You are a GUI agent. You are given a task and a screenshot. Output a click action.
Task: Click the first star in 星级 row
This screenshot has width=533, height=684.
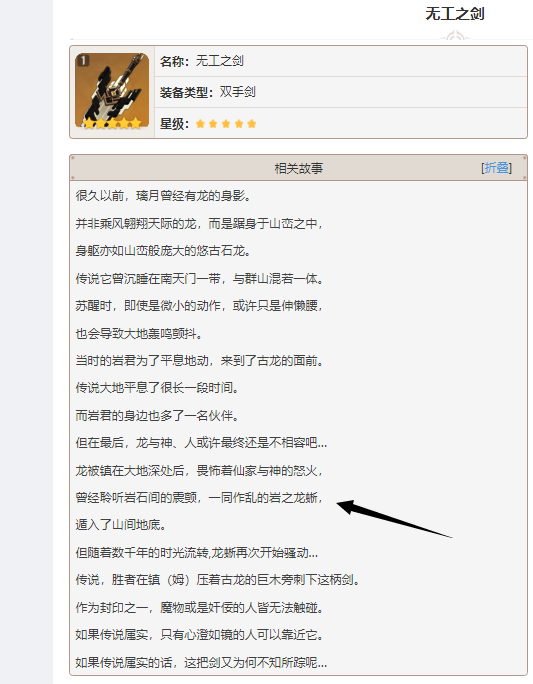(200, 124)
